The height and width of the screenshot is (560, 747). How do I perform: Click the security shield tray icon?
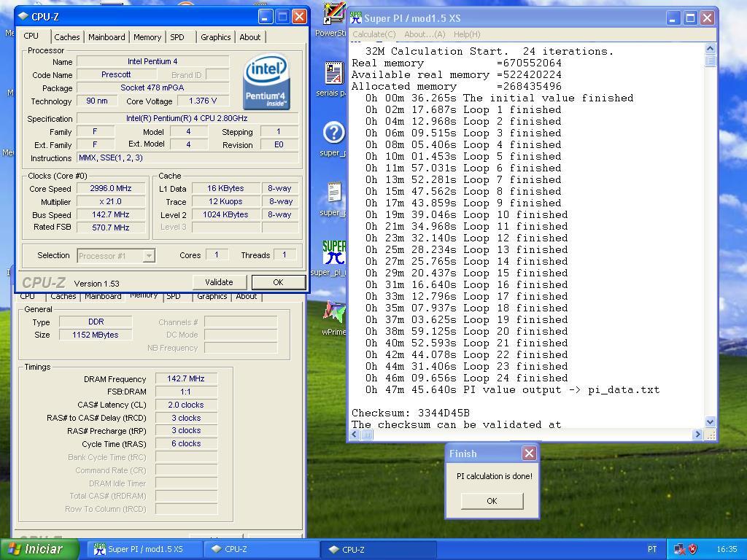(692, 550)
